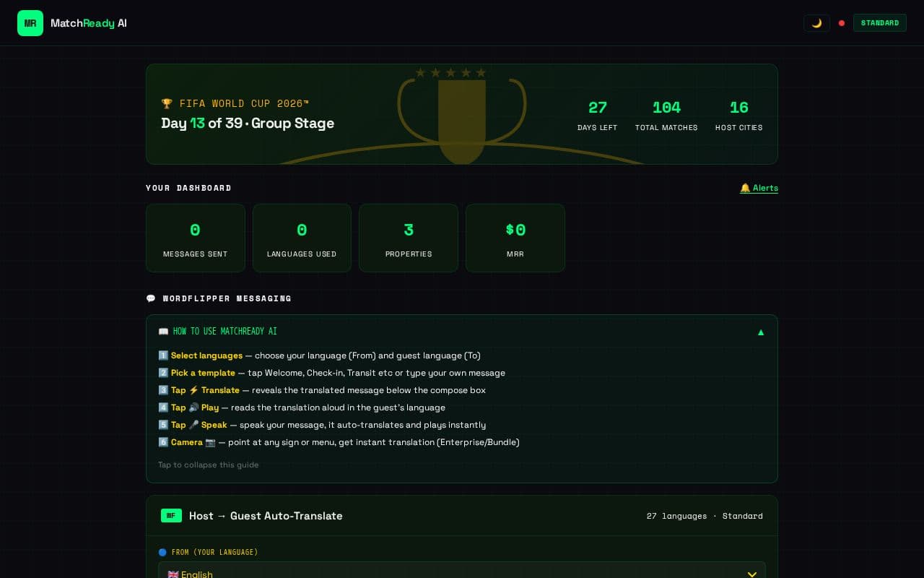The image size is (924, 578).
Task: Click the 'Tap Translate' step three line
Action: click(x=322, y=390)
